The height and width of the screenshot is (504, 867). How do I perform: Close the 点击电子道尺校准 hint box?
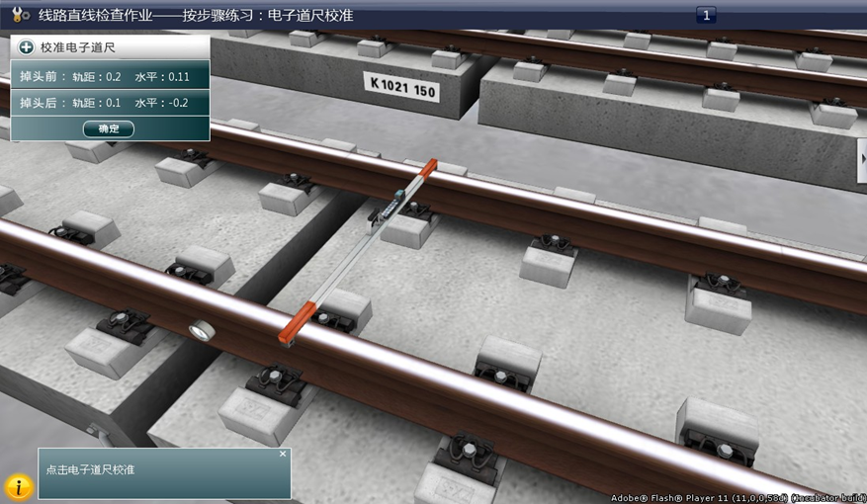283,455
